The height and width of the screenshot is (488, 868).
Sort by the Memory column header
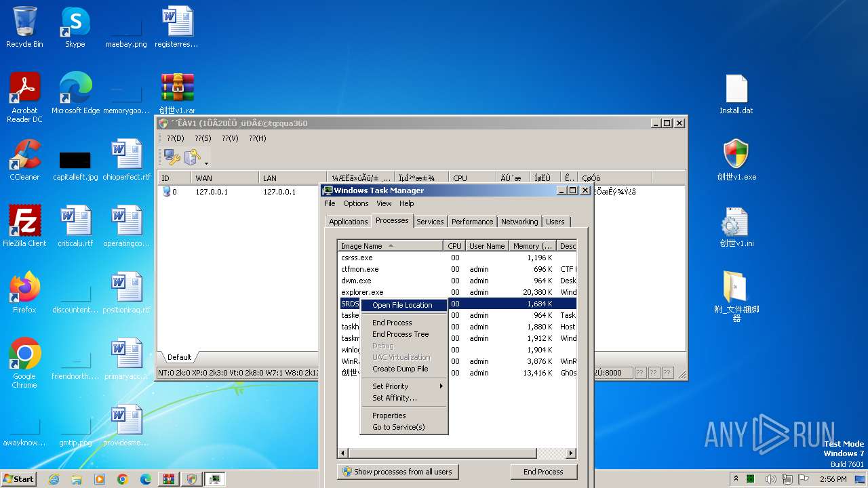tap(533, 246)
